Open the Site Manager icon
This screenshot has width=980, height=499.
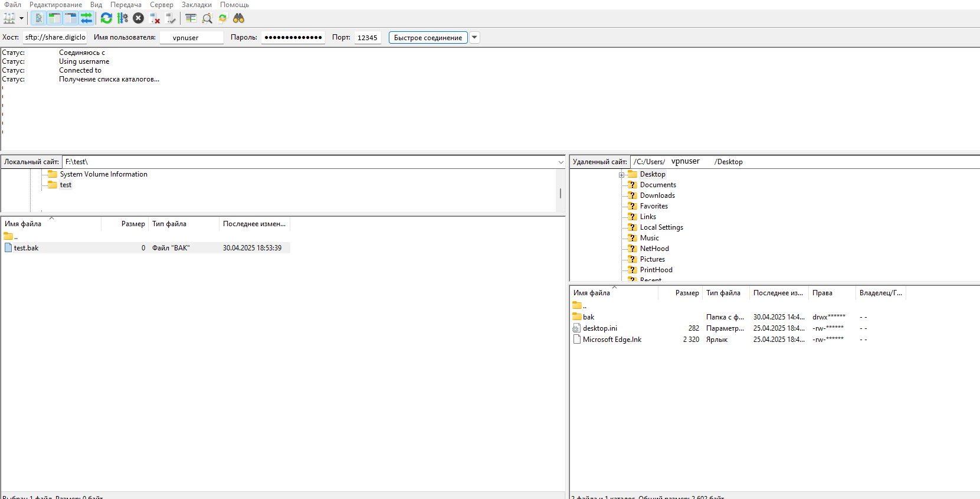9,18
